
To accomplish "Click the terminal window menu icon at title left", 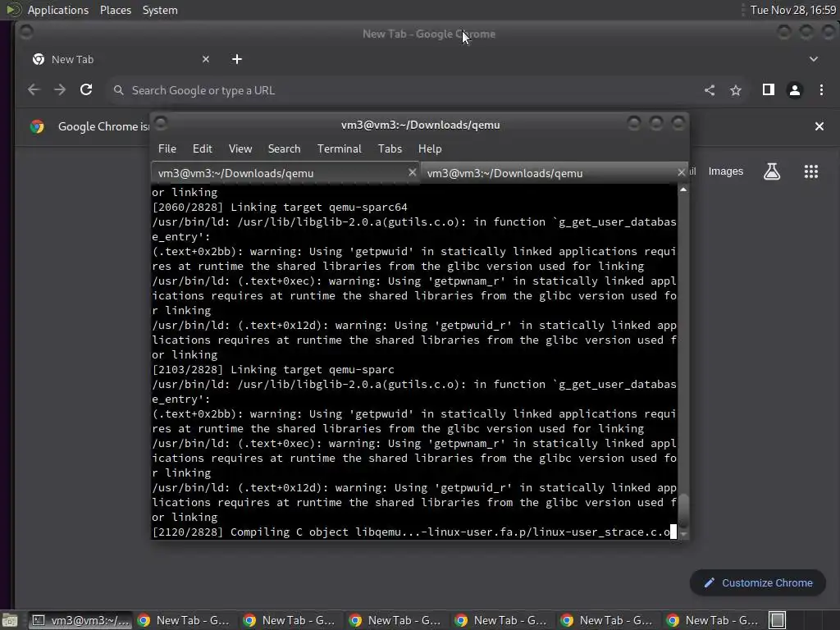I will 161,124.
